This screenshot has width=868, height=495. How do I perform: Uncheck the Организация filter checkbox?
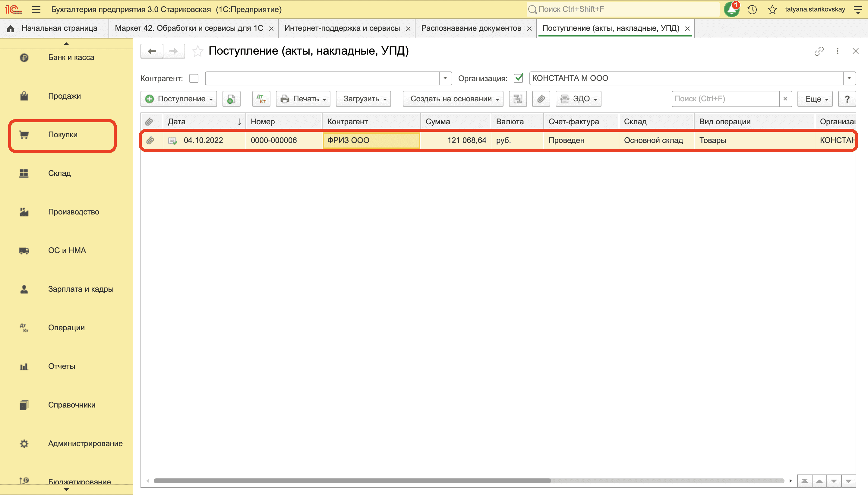click(x=519, y=78)
